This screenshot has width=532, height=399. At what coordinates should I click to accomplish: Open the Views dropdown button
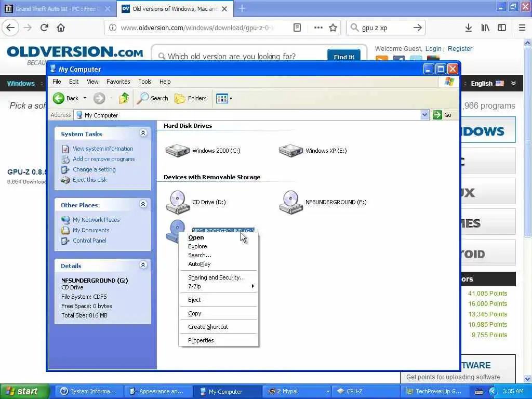[x=224, y=98]
